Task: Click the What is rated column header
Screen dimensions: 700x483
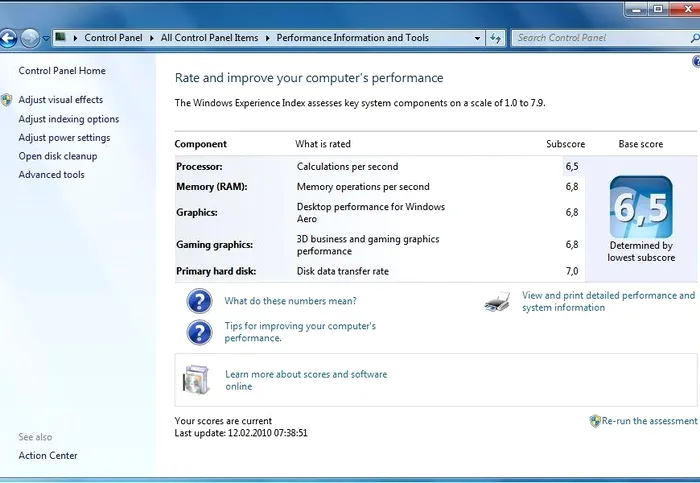Action: (x=323, y=144)
